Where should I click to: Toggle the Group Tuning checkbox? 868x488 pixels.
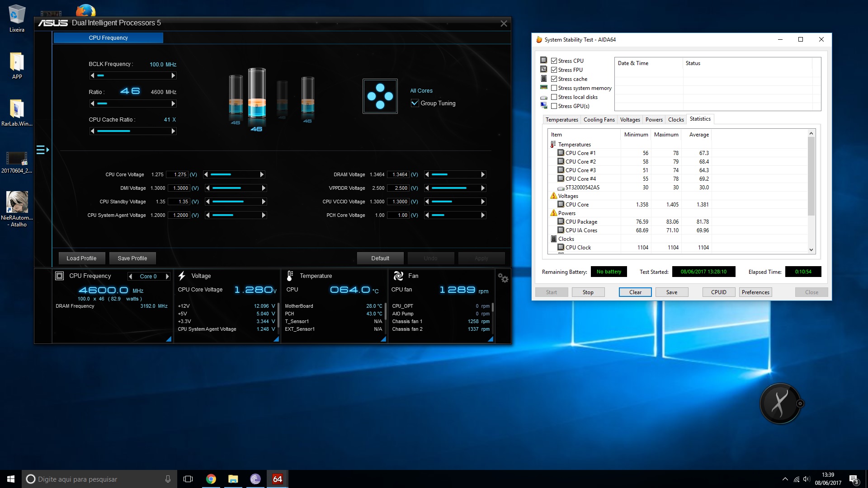pyautogui.click(x=415, y=103)
